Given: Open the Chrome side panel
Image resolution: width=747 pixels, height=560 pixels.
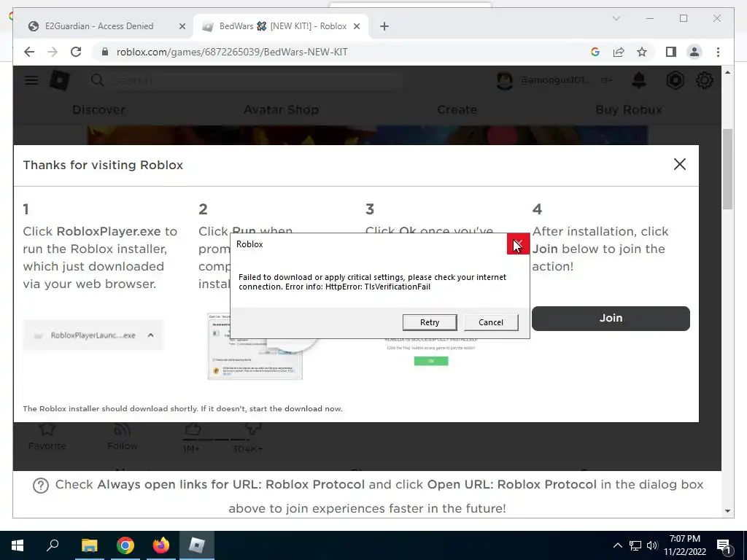Looking at the screenshot, I should (671, 52).
